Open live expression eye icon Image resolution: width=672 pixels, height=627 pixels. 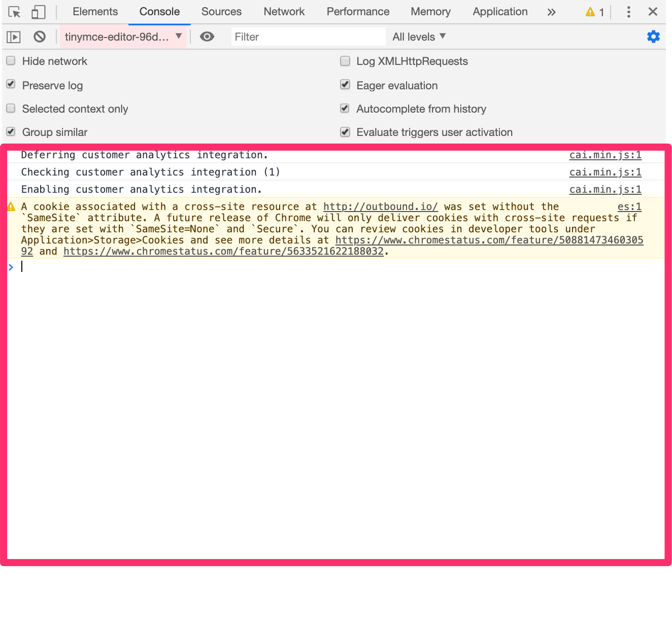tap(207, 37)
